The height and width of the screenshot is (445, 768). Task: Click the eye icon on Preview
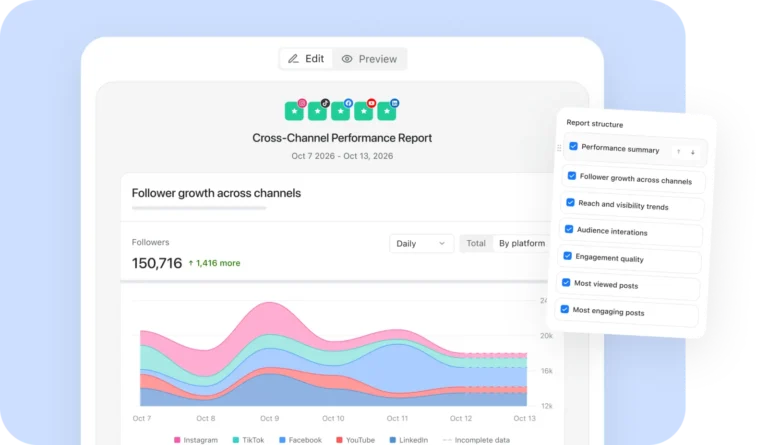pyautogui.click(x=347, y=59)
